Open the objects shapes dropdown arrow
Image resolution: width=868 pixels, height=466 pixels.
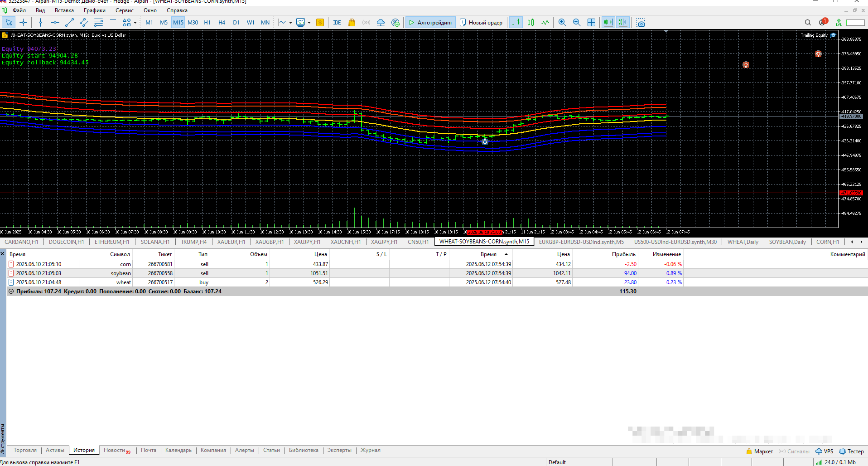(135, 23)
